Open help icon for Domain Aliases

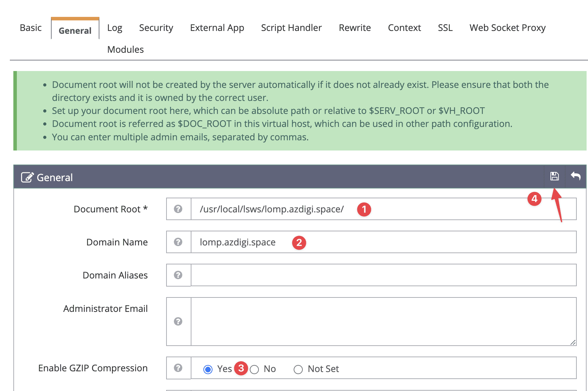(178, 275)
